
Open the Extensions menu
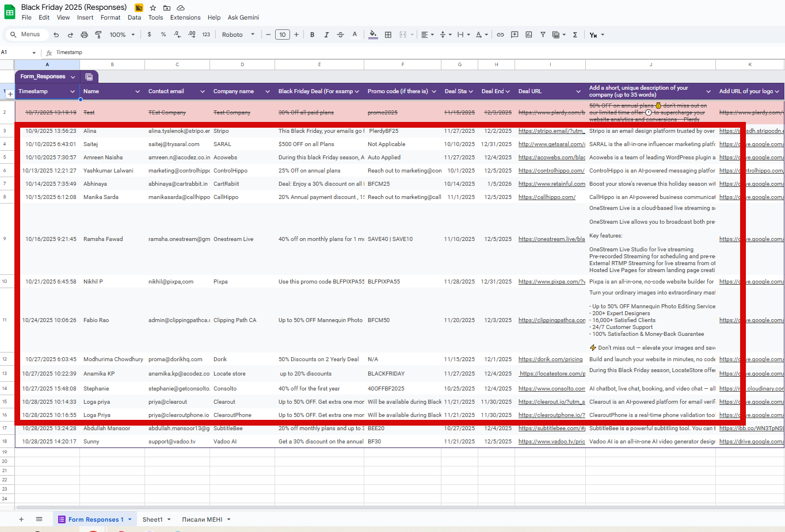(185, 17)
